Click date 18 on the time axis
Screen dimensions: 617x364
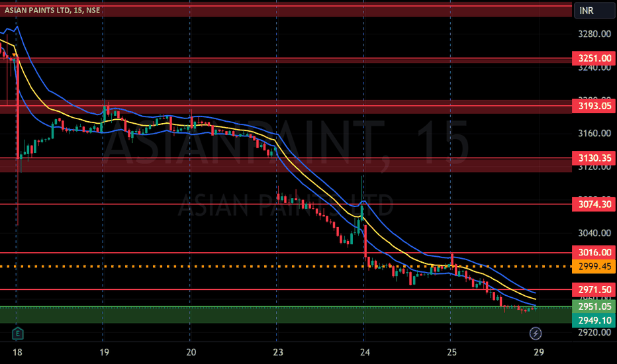click(x=17, y=352)
